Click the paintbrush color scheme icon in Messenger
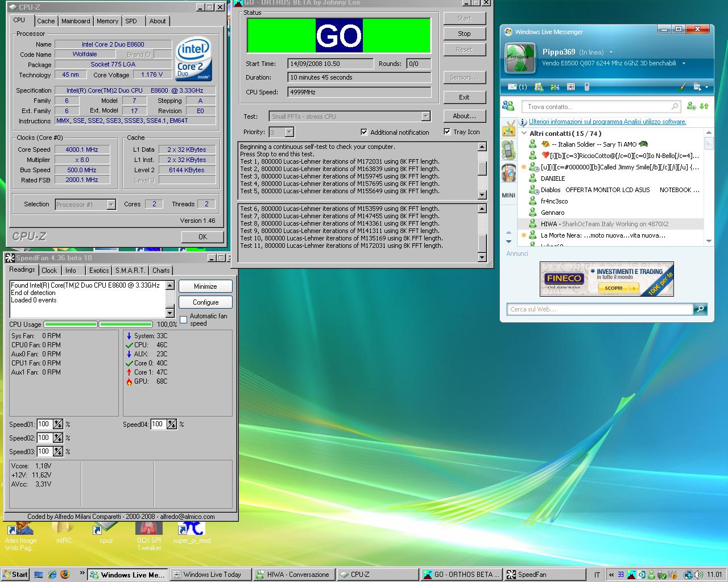This screenshot has width=728, height=582. (x=682, y=87)
